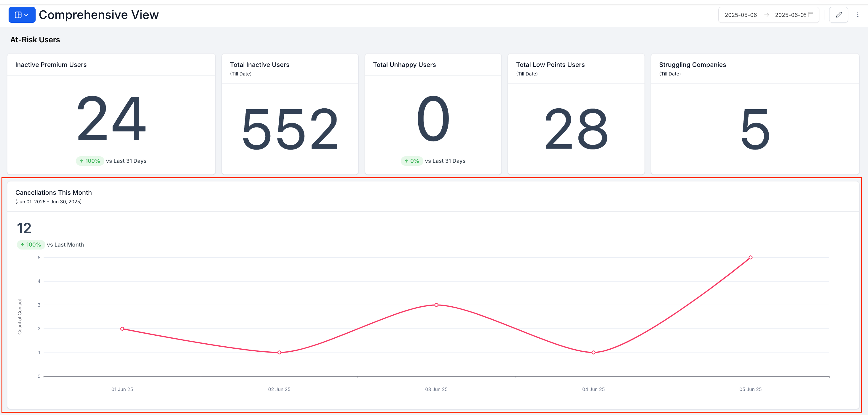Click the 552 Total Inactive Users value
Screen dimensions: 868x415
(x=290, y=129)
